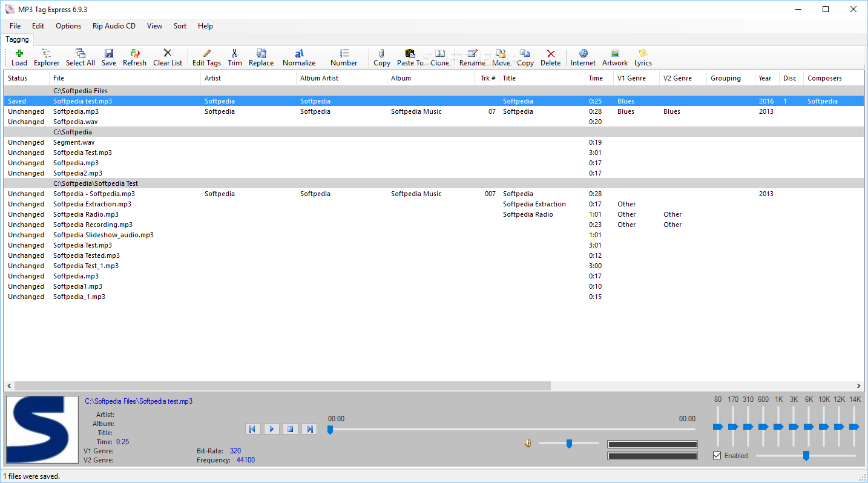868x483 pixels.
Task: Sort by the Status column header
Action: tap(27, 78)
